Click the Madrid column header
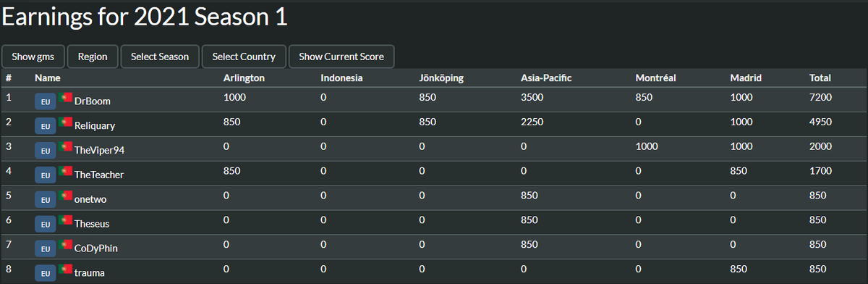The width and height of the screenshot is (868, 284). point(746,78)
